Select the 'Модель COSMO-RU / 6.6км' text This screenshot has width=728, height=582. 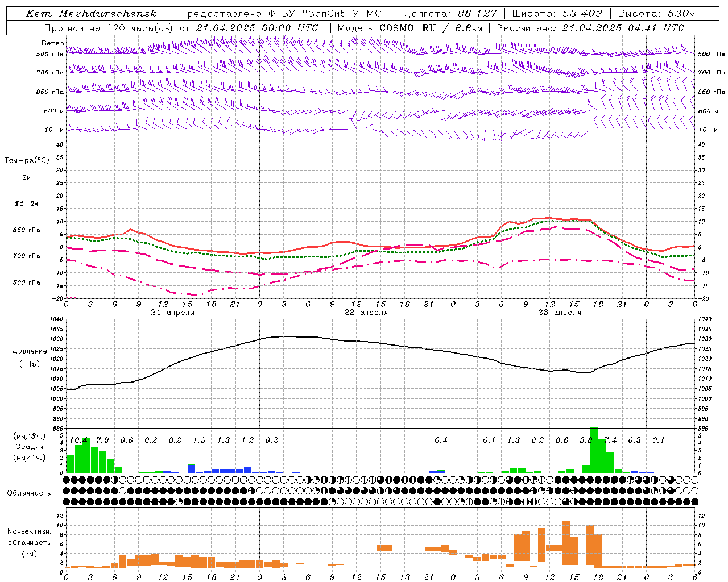tap(409, 28)
